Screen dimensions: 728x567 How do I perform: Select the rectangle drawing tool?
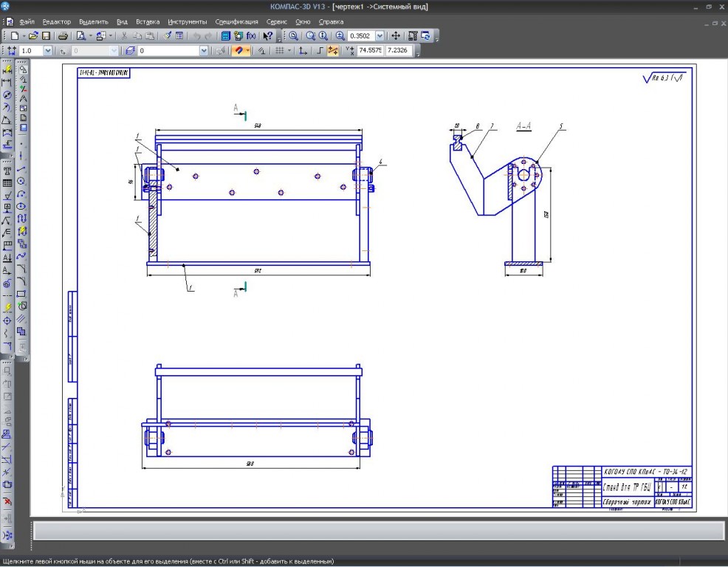click(x=21, y=294)
